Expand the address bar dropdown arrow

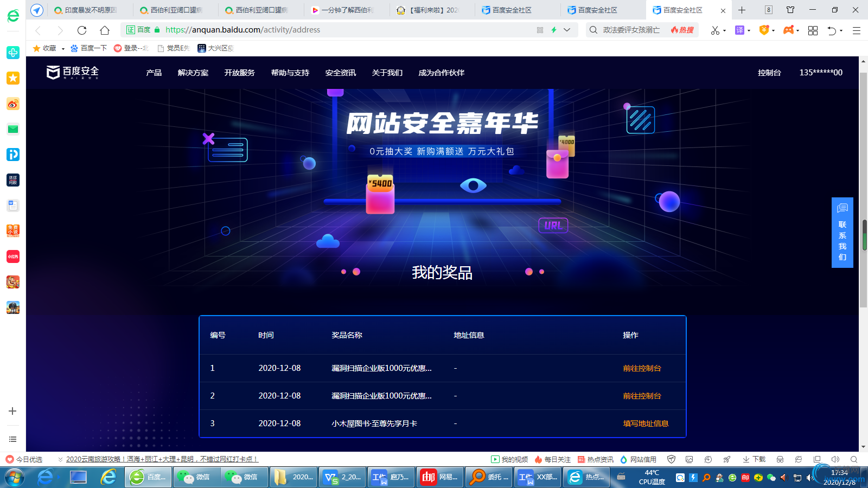tap(567, 30)
